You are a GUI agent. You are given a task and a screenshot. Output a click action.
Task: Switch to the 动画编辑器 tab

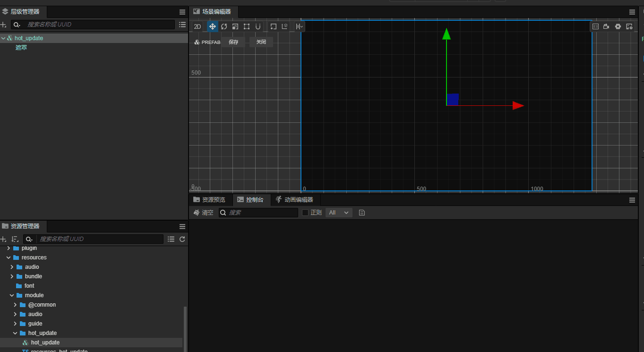tap(294, 200)
